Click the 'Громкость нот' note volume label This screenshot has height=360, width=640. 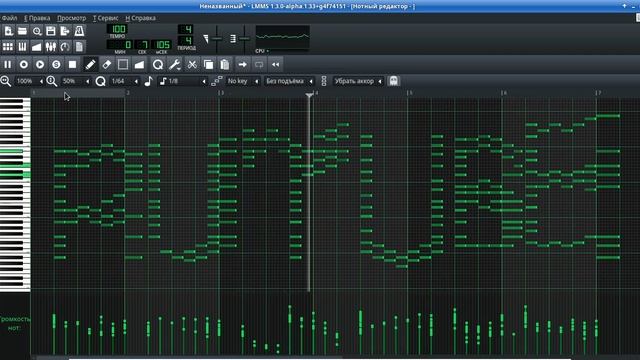[x=15, y=323]
